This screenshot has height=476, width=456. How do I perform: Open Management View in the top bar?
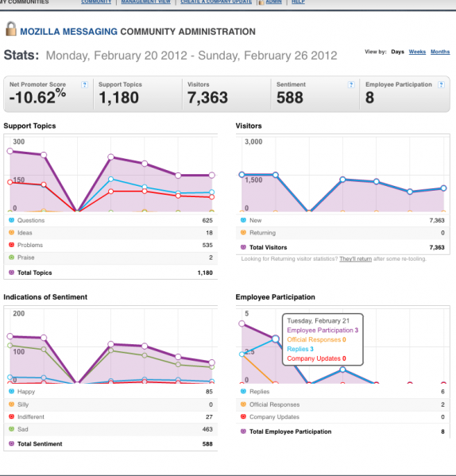click(146, 2)
